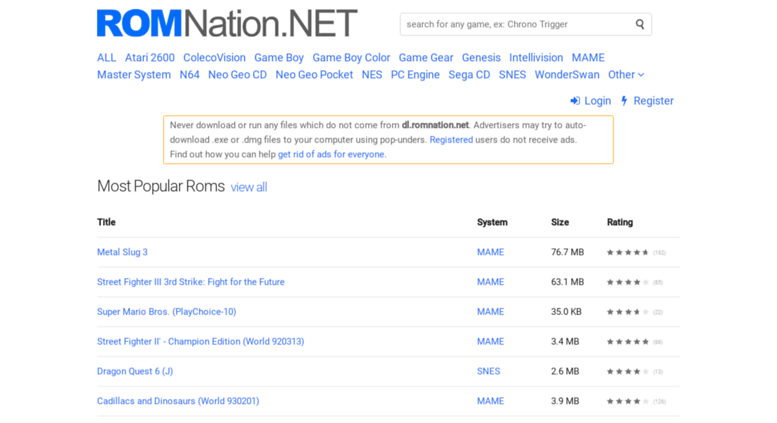Click star rating for Super Mario Bros.
Viewport: 777px width, 423px height.
627,312
